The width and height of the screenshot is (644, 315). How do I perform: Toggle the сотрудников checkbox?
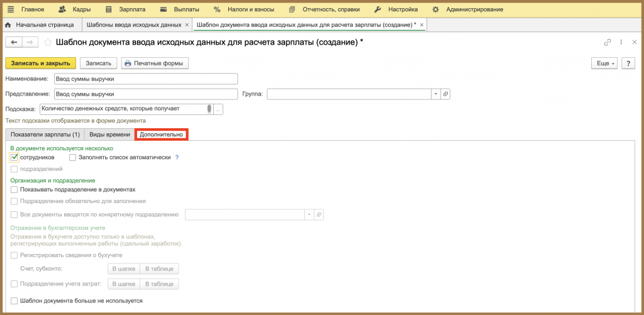coord(14,157)
